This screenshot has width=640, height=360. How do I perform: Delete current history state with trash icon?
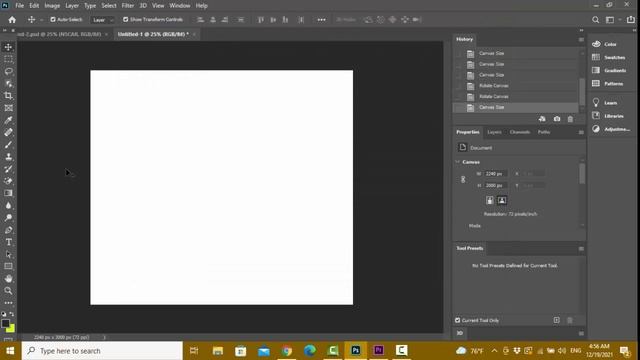570,119
